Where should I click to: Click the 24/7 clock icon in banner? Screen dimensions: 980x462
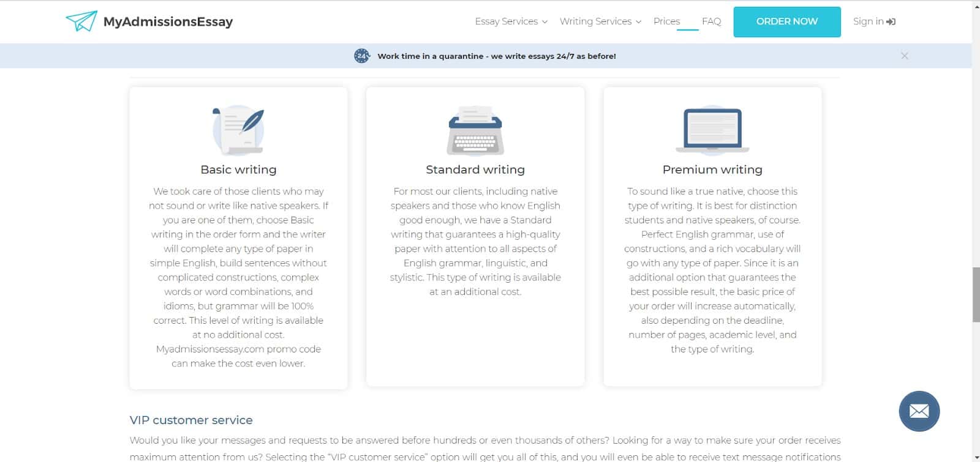362,56
